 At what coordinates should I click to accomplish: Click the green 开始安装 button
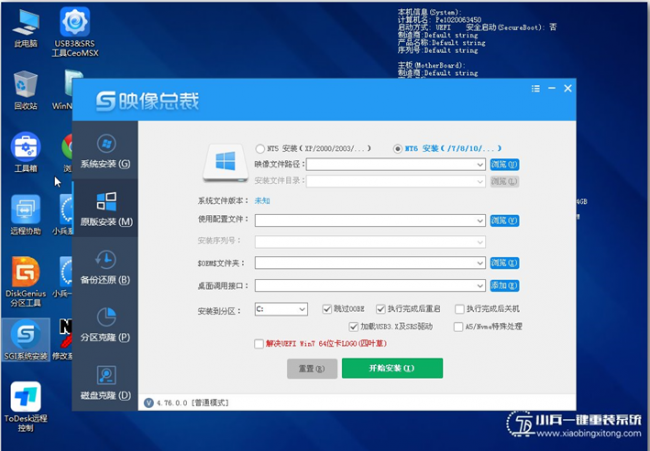[x=392, y=368]
